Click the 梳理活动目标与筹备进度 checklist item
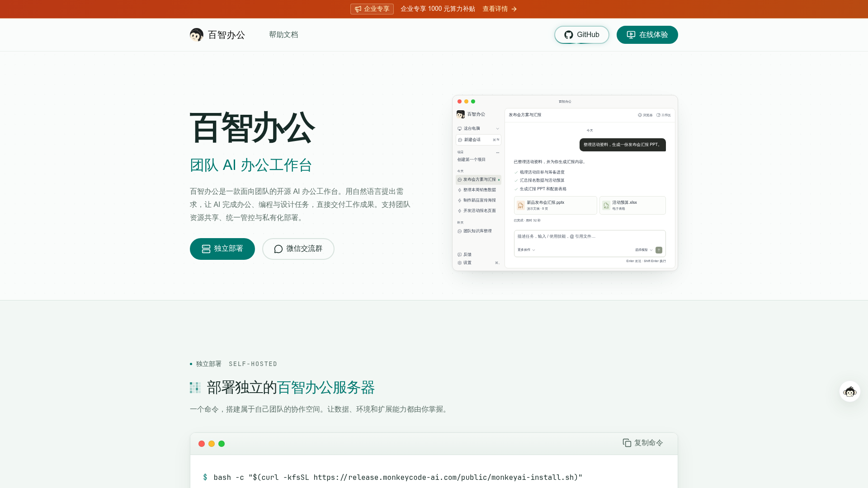Screen dimensions: 868x488 pyautogui.click(x=539, y=173)
